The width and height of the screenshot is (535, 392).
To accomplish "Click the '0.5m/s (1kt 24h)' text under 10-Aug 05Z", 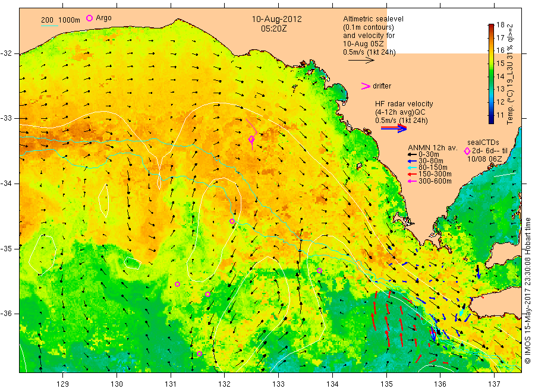I will [369, 52].
